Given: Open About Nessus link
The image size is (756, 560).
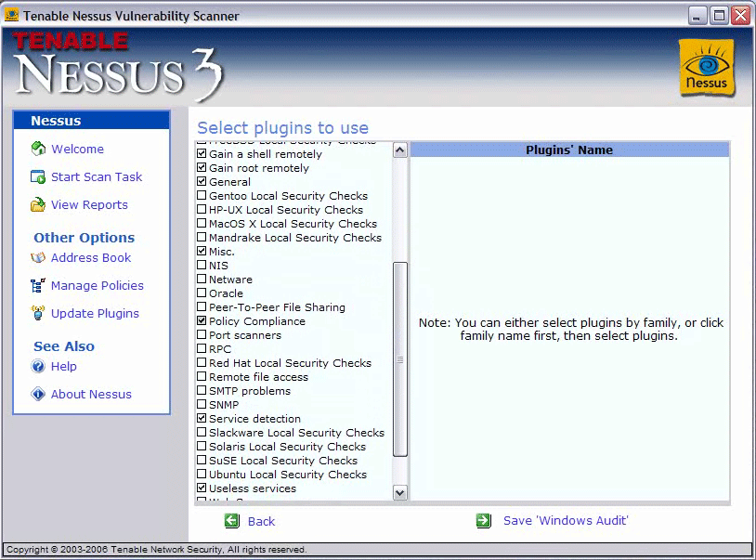Looking at the screenshot, I should [x=91, y=394].
